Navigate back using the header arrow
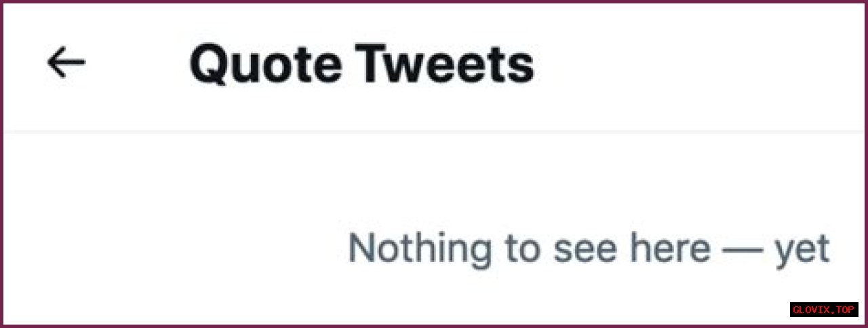The height and width of the screenshot is (328, 868). pyautogui.click(x=66, y=63)
